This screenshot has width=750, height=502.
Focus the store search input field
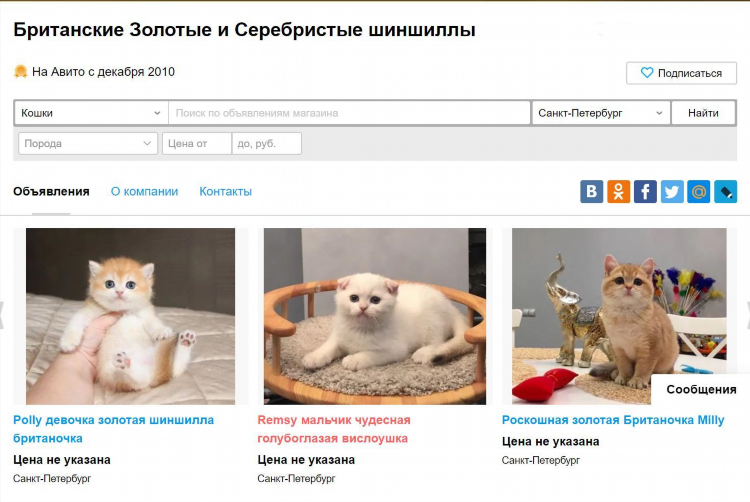pos(350,113)
